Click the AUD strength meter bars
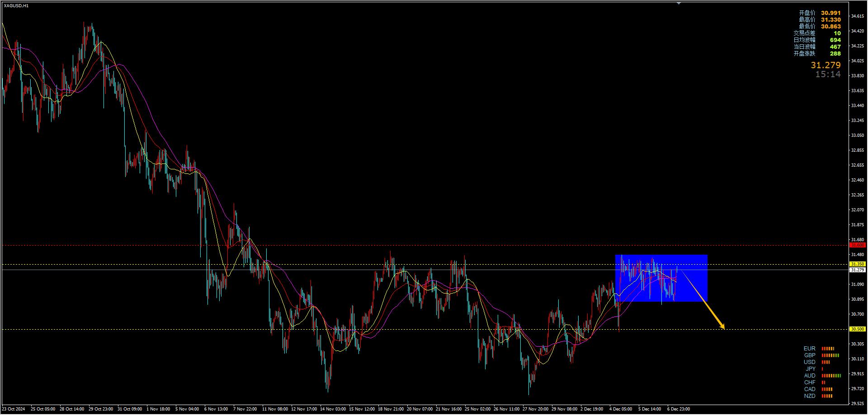 (831, 376)
